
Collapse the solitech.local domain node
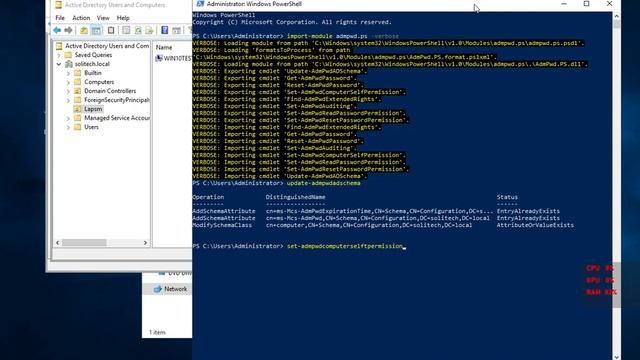click(x=59, y=64)
